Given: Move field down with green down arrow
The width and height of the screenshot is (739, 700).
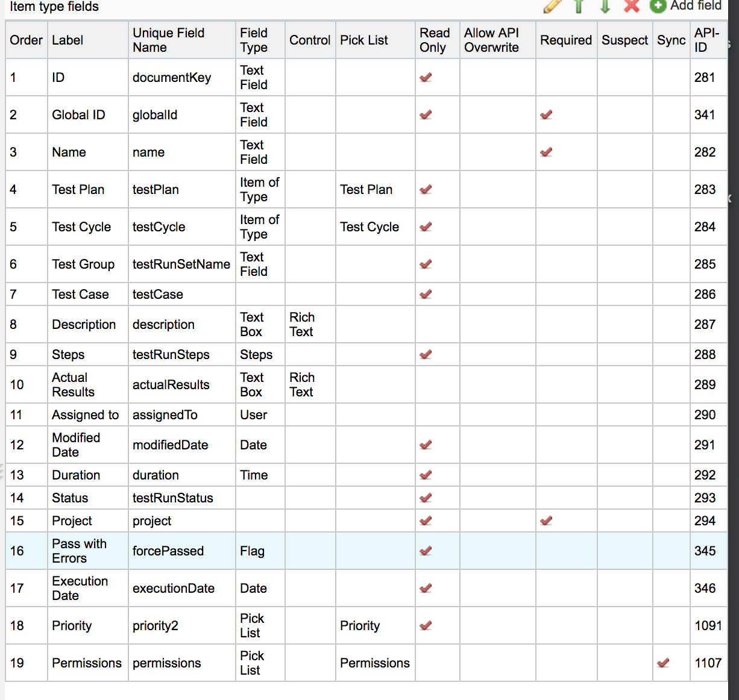Looking at the screenshot, I should (x=605, y=6).
